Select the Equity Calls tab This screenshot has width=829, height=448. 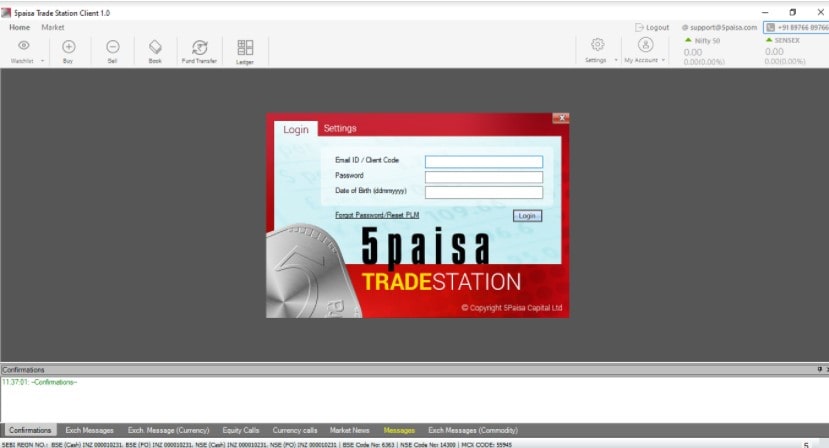(x=241, y=430)
